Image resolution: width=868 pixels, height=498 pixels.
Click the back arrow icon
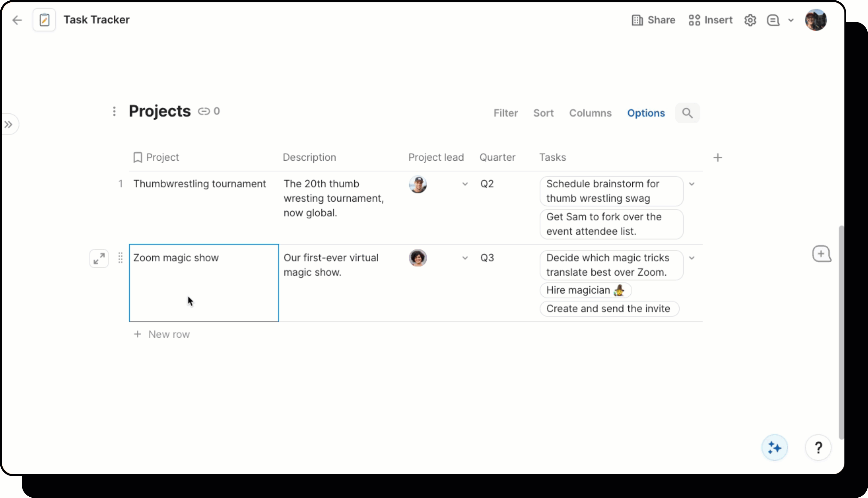point(17,20)
